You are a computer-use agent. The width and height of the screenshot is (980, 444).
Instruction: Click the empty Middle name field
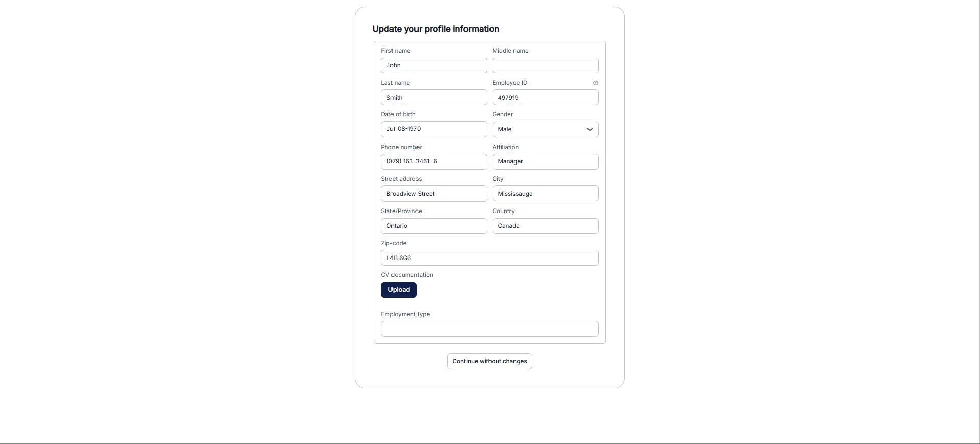tap(545, 65)
